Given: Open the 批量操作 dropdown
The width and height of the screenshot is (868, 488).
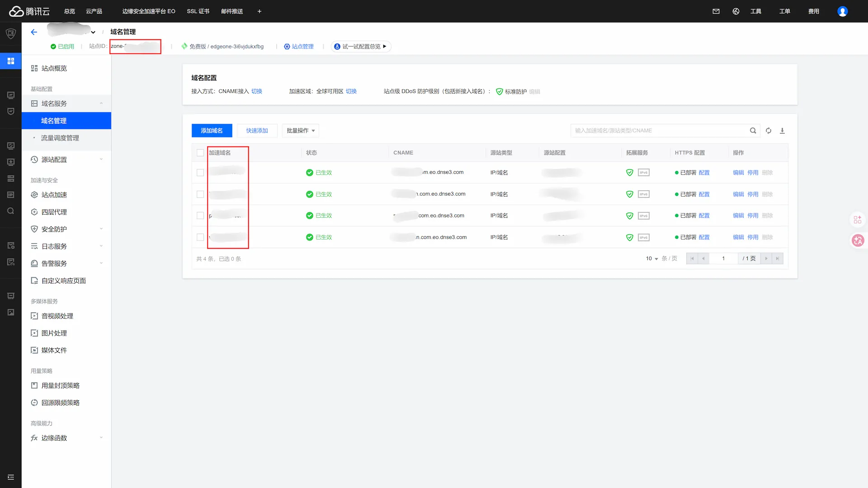Looking at the screenshot, I should coord(300,131).
